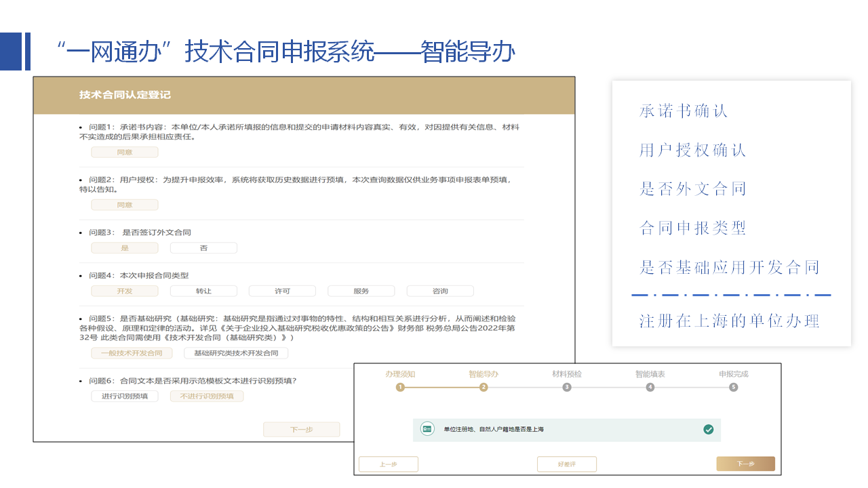Image resolution: width=868 pixels, height=488 pixels.
Task: Click step circle number 2
Action: tap(484, 387)
